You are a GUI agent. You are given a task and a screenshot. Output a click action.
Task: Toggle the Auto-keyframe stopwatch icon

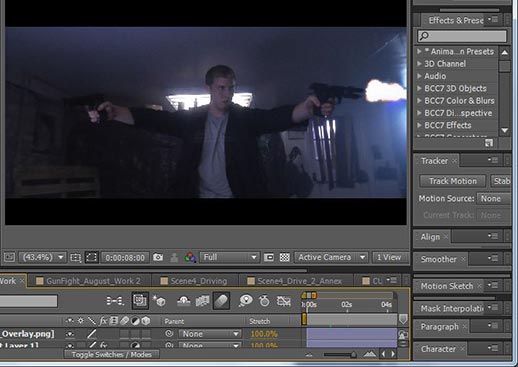pos(264,301)
